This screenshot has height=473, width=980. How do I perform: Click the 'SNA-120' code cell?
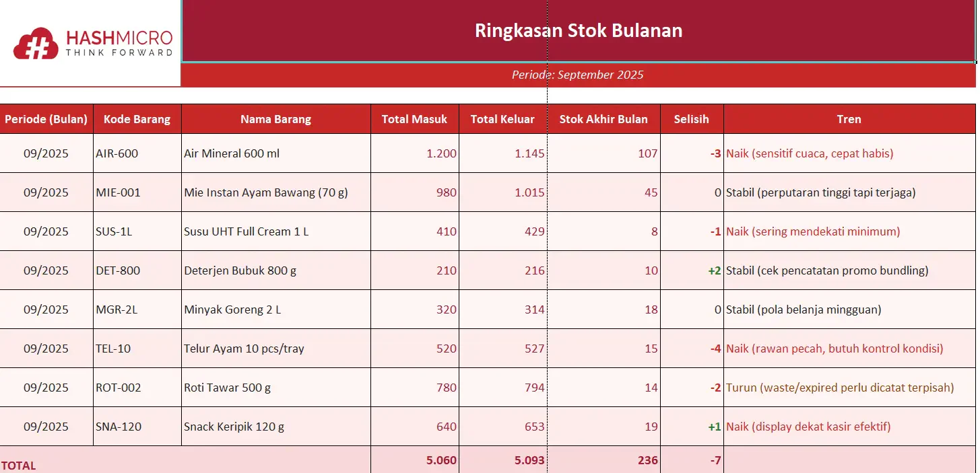click(137, 427)
